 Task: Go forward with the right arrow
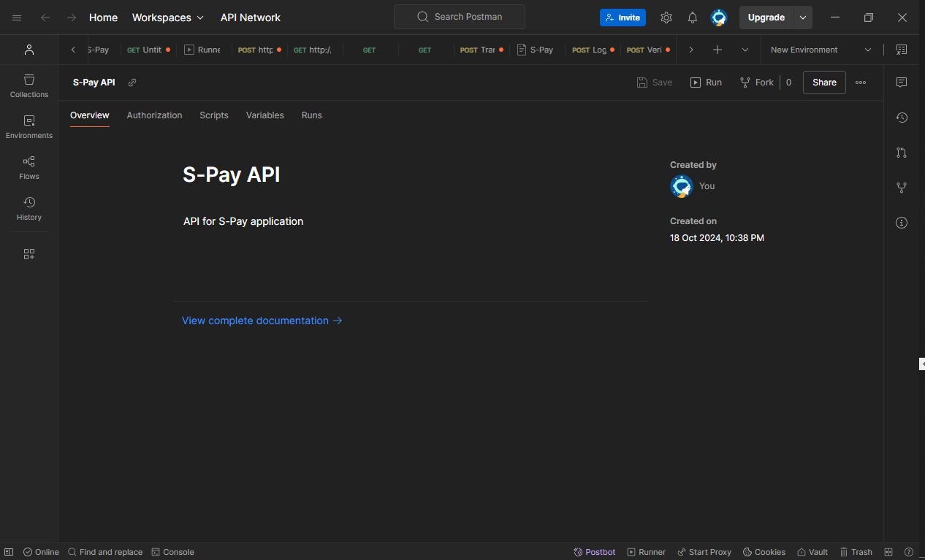click(x=72, y=18)
